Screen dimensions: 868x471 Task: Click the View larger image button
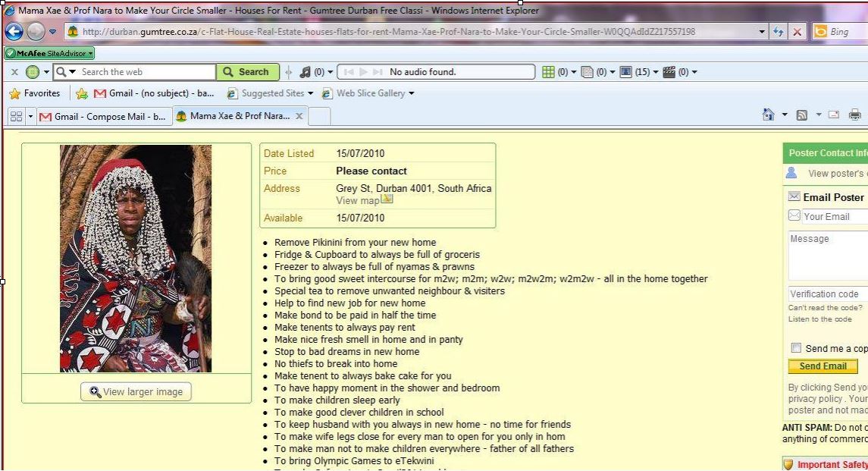click(x=136, y=391)
